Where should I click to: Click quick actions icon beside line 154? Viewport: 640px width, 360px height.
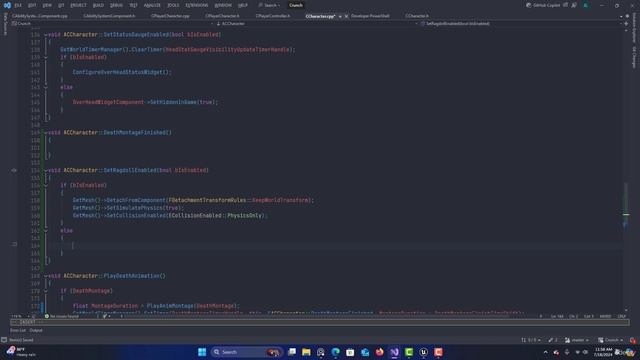tap(14, 170)
